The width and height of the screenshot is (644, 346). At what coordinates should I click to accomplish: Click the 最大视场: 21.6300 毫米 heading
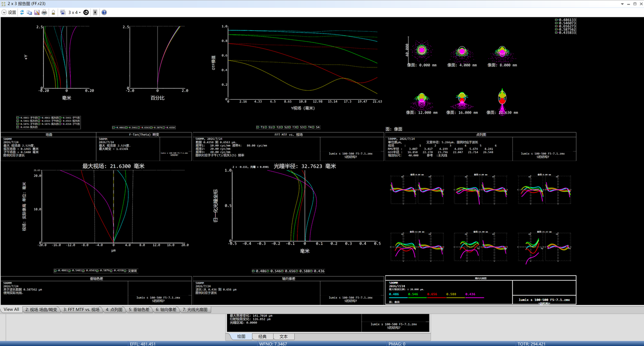click(113, 166)
